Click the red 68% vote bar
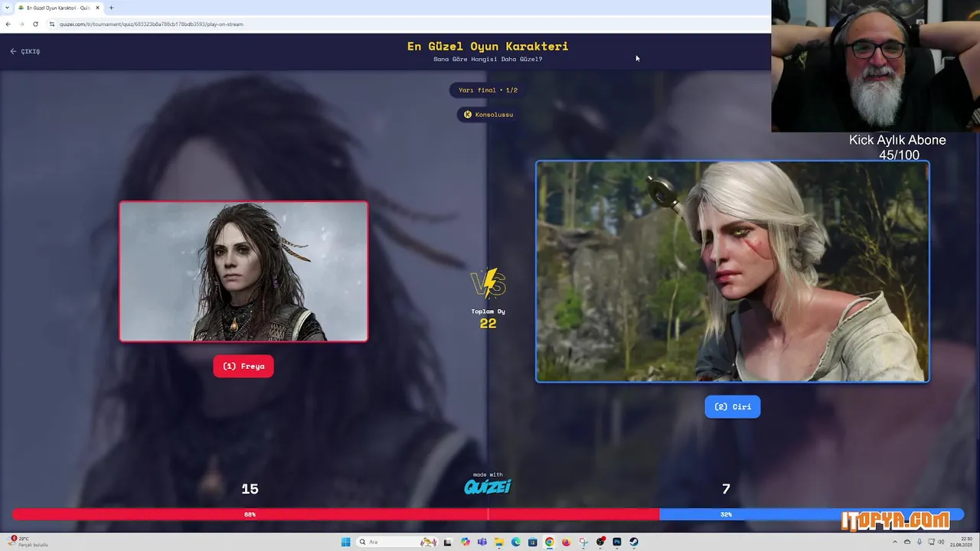 tap(335, 514)
